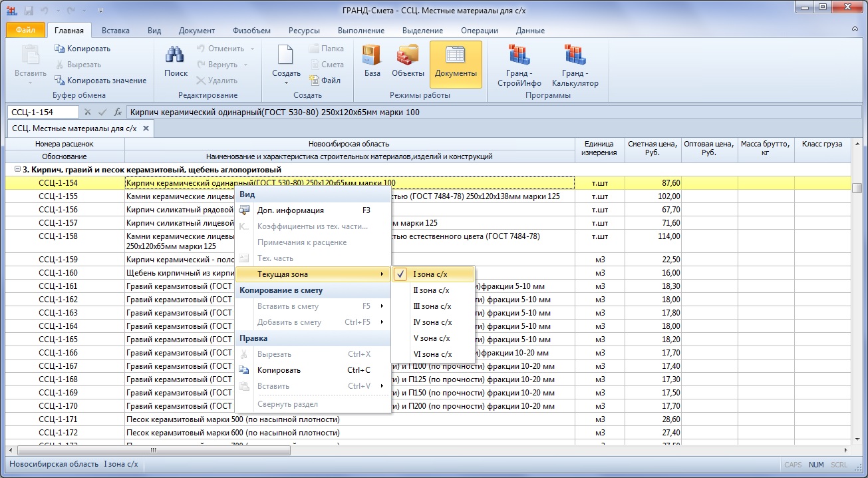Click the Файл button
Viewport: 868px width, 478px height.
point(26,31)
